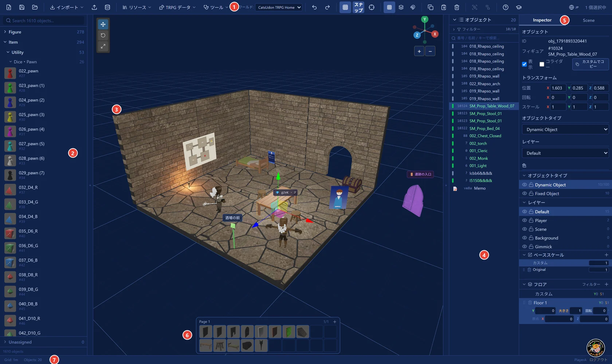Click the trash delete icon in toolbar

(457, 7)
